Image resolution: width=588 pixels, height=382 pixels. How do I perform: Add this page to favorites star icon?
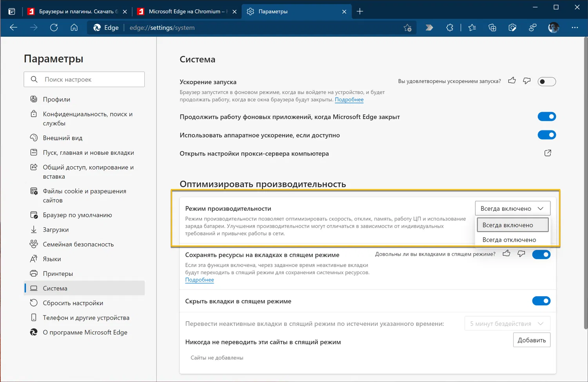408,28
